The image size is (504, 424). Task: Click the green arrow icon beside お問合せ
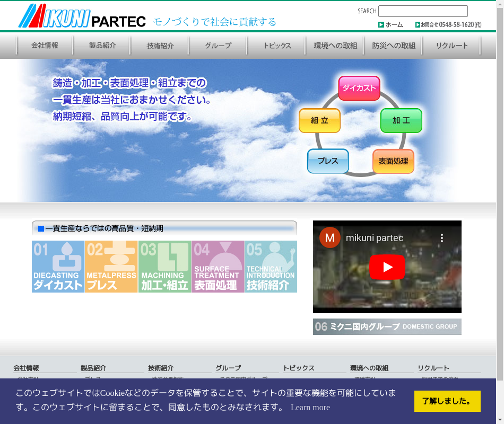[418, 25]
